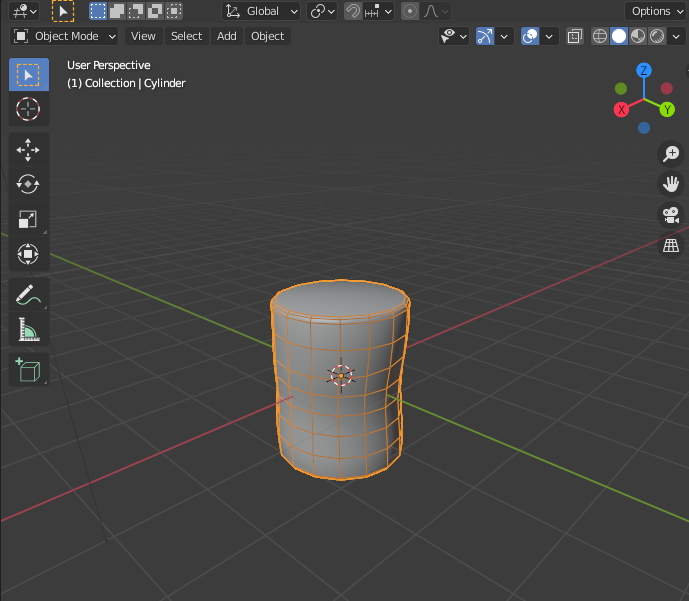The image size is (689, 601).
Task: Open the Object Mode dropdown
Action: coord(64,36)
